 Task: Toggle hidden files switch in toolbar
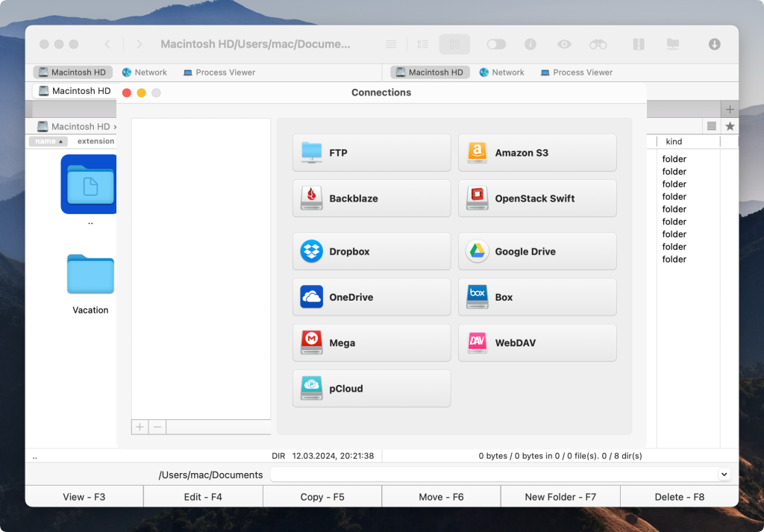496,45
